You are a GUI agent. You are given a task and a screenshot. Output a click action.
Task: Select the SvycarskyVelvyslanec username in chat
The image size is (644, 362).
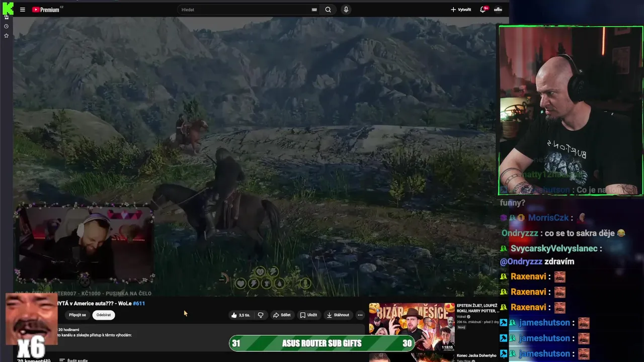click(x=554, y=248)
